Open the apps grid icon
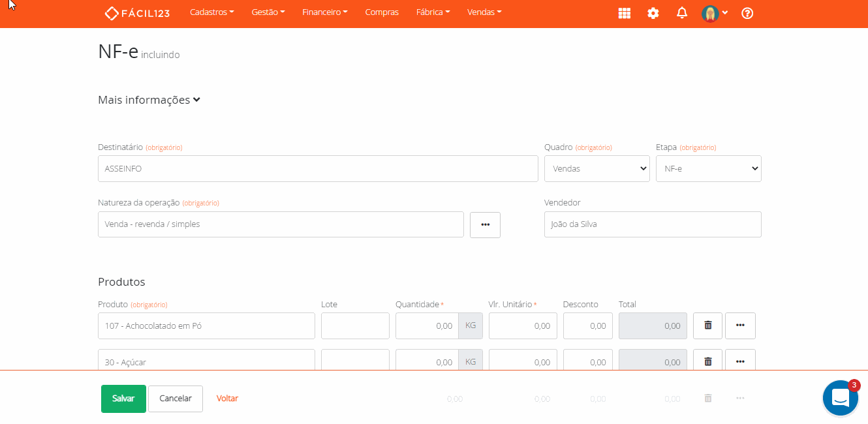The image size is (868, 424). pos(624,13)
